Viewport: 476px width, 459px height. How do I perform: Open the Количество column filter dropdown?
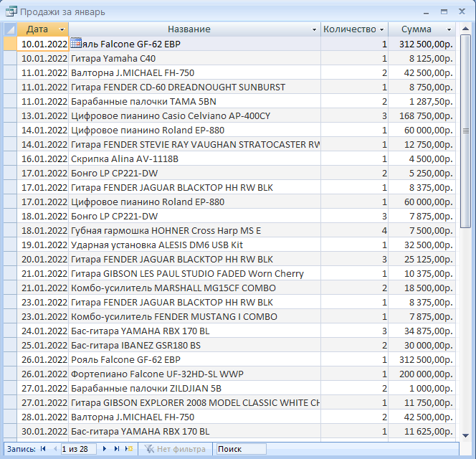tap(382, 29)
